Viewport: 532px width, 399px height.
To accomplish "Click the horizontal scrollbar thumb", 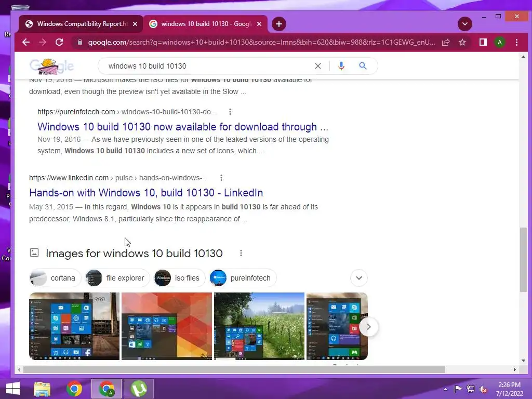I will (234, 369).
